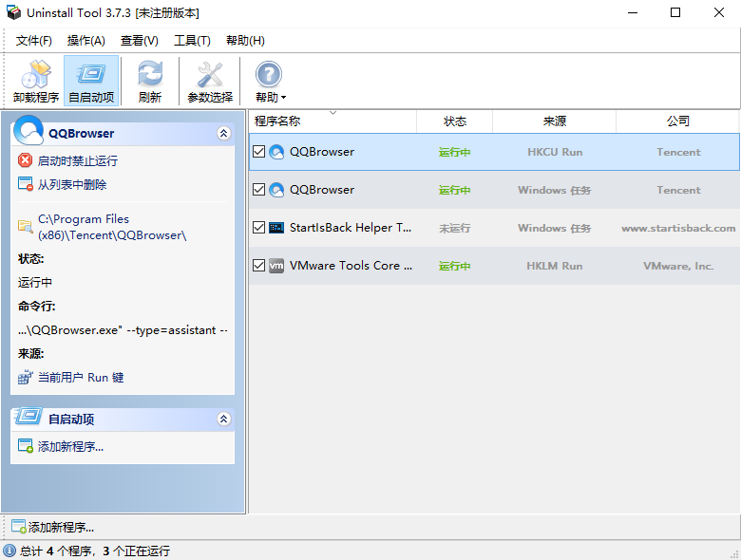Select the 自启动项 startup items toolbar icon
The height and width of the screenshot is (560, 741).
pos(91,75)
